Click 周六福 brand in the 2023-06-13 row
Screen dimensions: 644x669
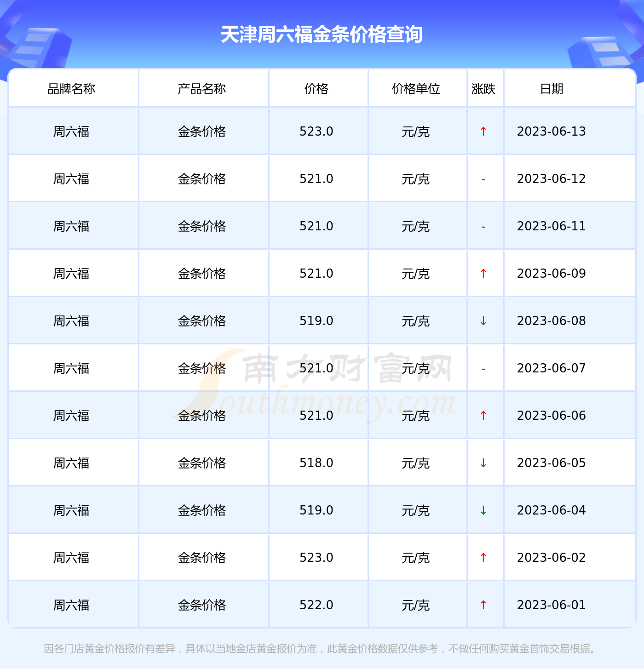coord(71,132)
